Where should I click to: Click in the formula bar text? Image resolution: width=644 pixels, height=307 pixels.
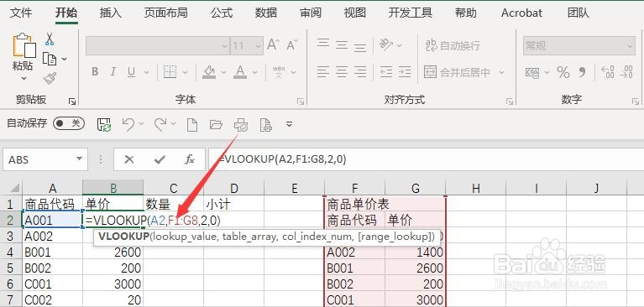pos(283,159)
